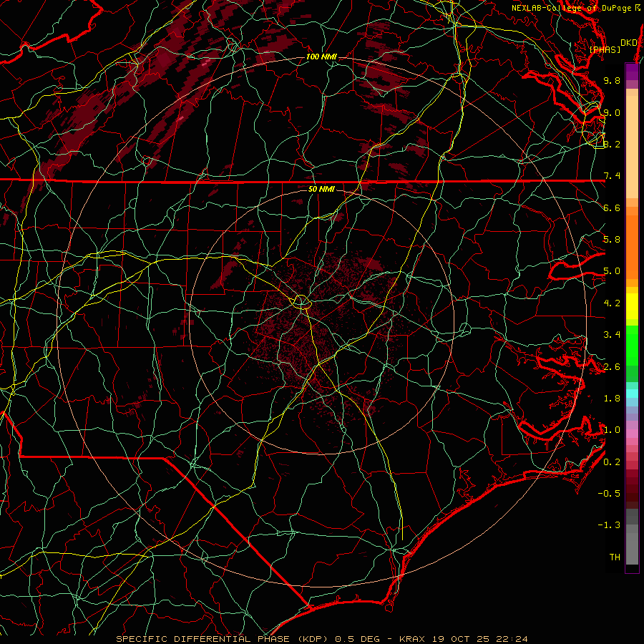Click the NEXLAB-College of DuPage label
This screenshot has width=644, height=644.
573,8
